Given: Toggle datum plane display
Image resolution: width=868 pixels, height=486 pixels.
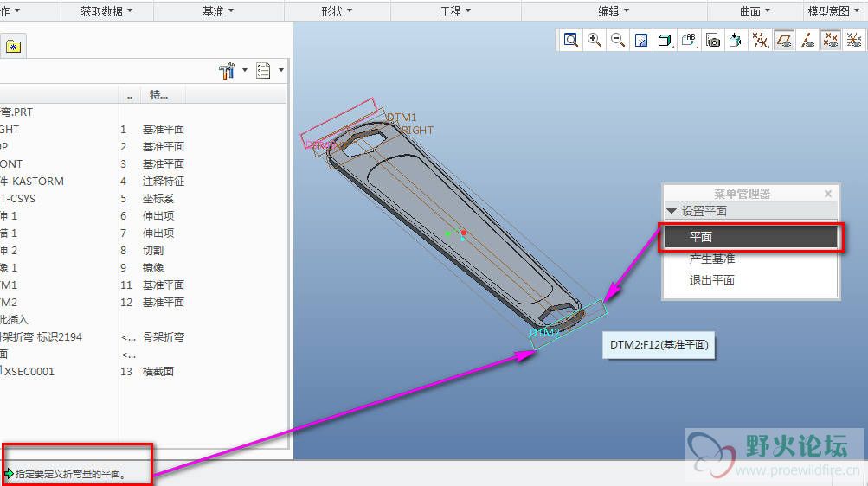Looking at the screenshot, I should (784, 40).
